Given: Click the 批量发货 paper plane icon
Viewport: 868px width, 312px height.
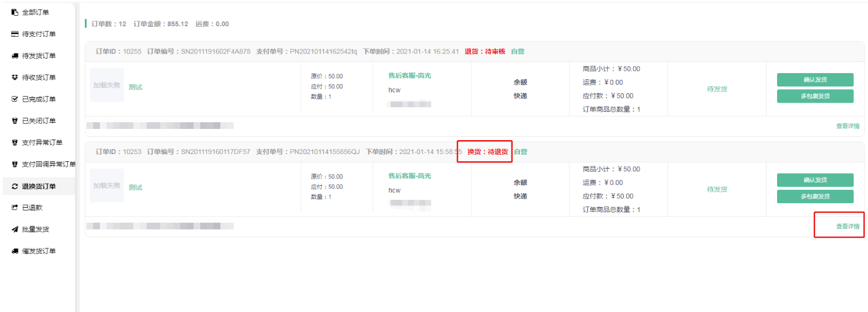Looking at the screenshot, I should (15, 229).
